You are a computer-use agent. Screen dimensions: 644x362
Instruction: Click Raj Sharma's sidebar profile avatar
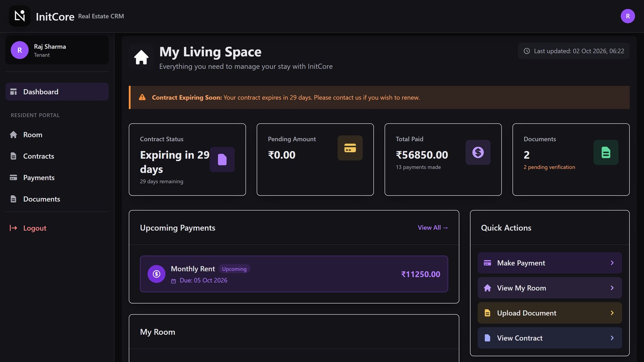point(20,50)
